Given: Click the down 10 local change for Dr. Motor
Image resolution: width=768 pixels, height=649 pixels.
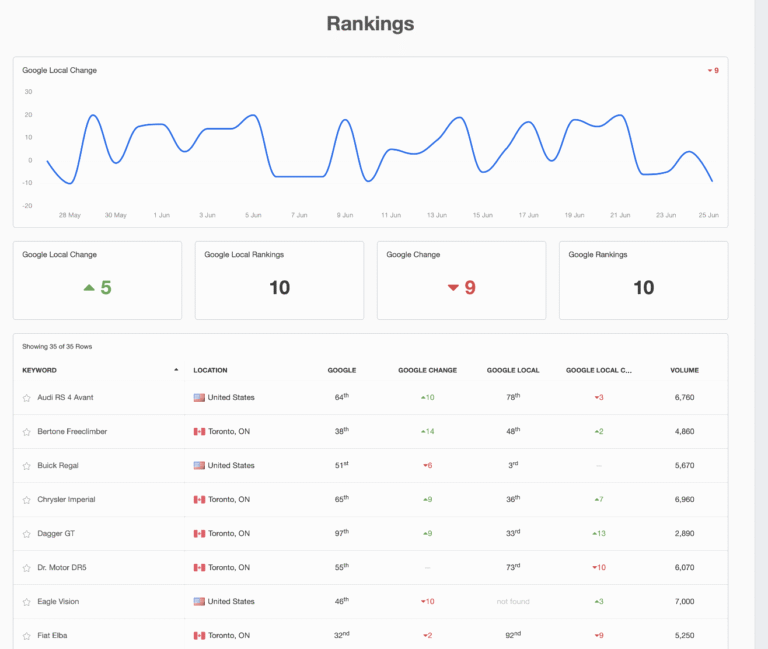Looking at the screenshot, I should click(x=599, y=567).
